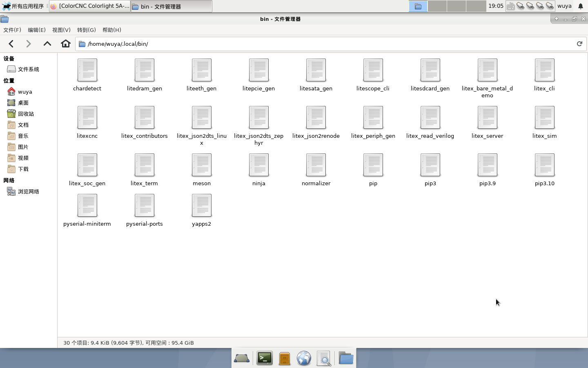
Task: Open the 转到(G) menu
Action: tap(87, 30)
